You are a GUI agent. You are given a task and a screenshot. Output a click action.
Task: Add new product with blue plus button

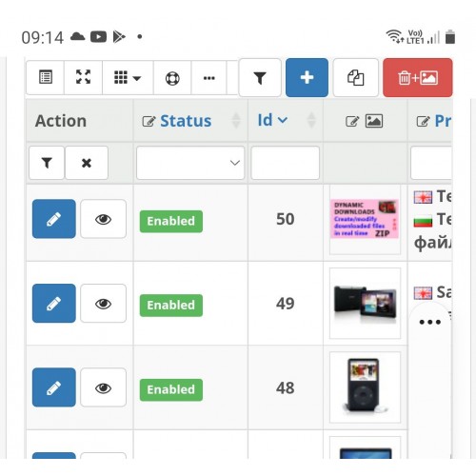tap(307, 78)
